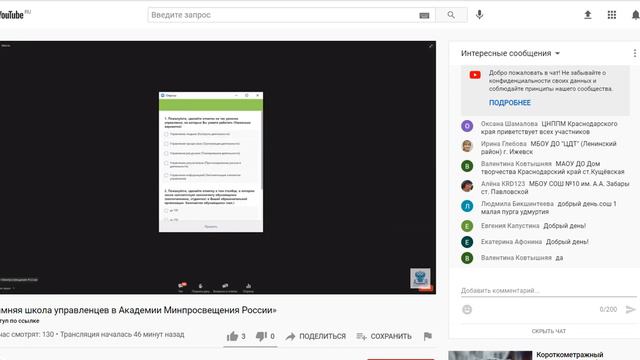Click the YouTube icon in the welcome message
Viewport: 640px width, 360px height.
475,75
